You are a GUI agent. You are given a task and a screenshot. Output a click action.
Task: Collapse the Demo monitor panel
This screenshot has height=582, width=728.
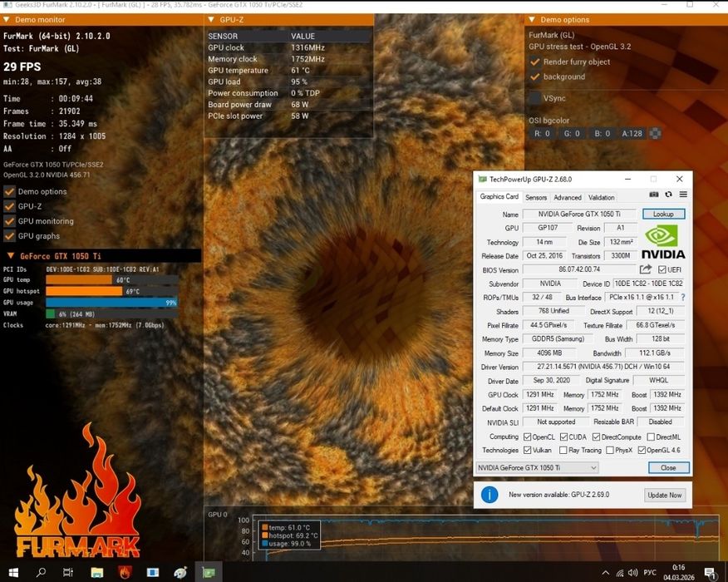click(x=7, y=19)
